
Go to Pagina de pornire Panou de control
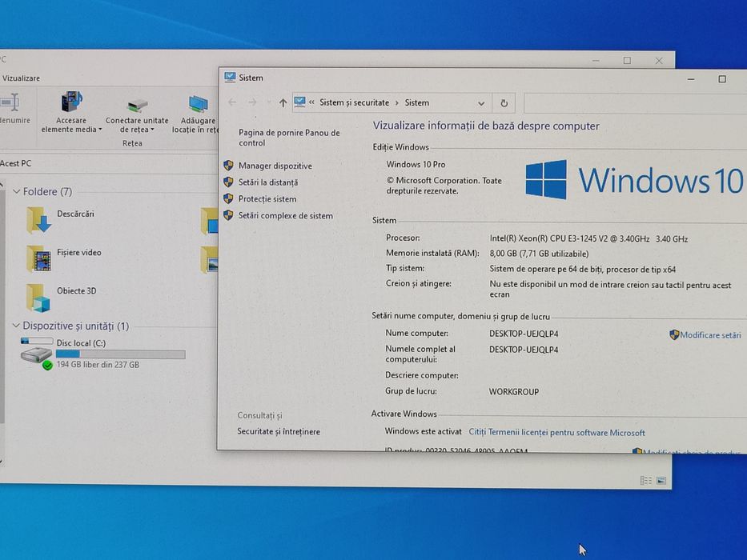coord(289,138)
